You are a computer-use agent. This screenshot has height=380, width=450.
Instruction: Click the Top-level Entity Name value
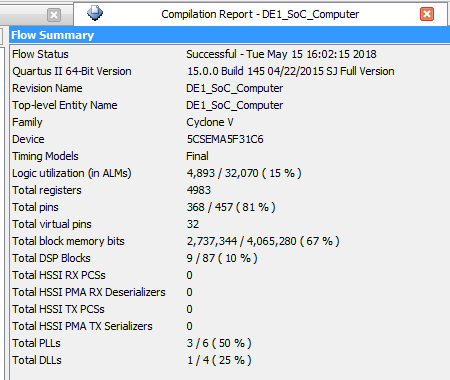point(235,105)
